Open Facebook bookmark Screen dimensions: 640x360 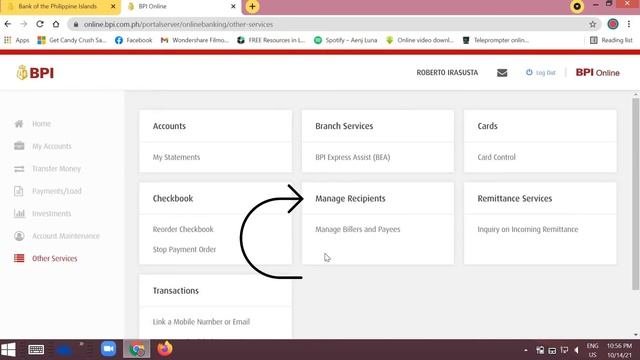133,40
